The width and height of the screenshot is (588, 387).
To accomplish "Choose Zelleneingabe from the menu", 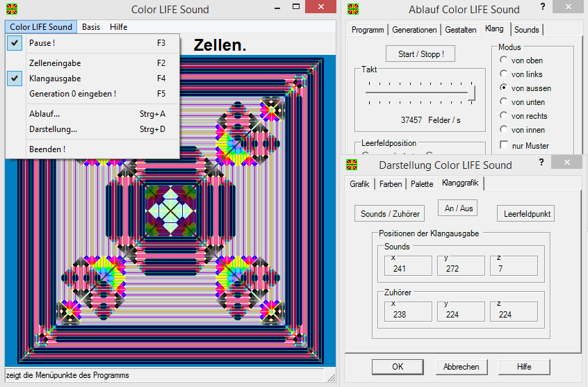I will click(x=92, y=63).
